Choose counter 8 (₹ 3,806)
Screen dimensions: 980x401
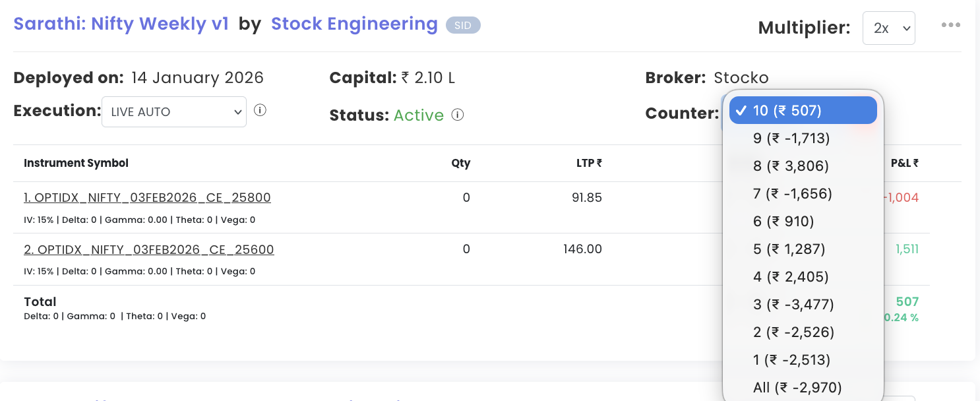(x=791, y=166)
